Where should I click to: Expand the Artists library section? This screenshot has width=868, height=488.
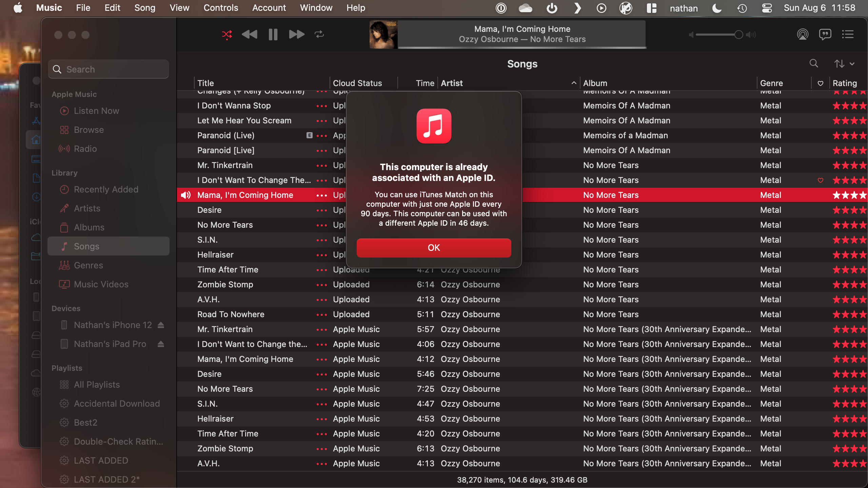point(86,208)
